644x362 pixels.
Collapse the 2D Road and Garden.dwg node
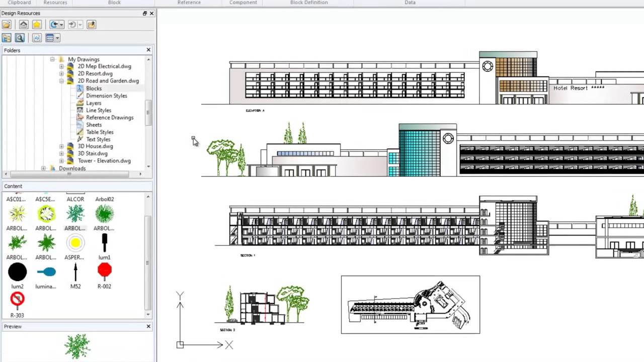coord(61,81)
